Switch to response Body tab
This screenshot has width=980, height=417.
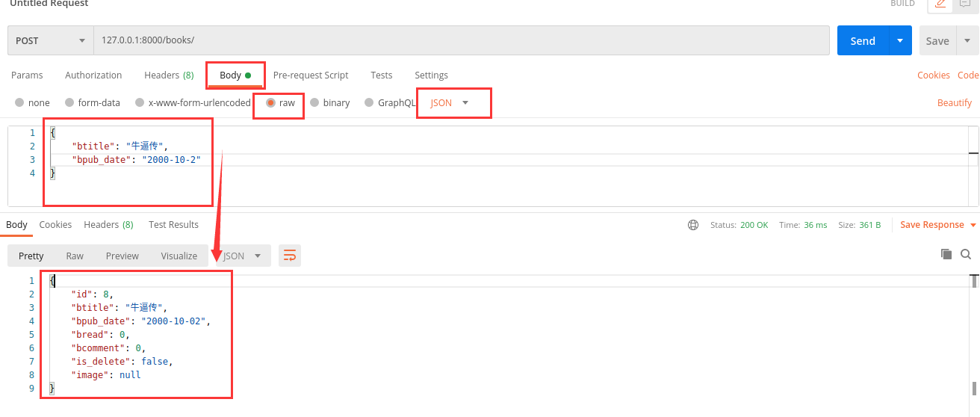pos(16,225)
